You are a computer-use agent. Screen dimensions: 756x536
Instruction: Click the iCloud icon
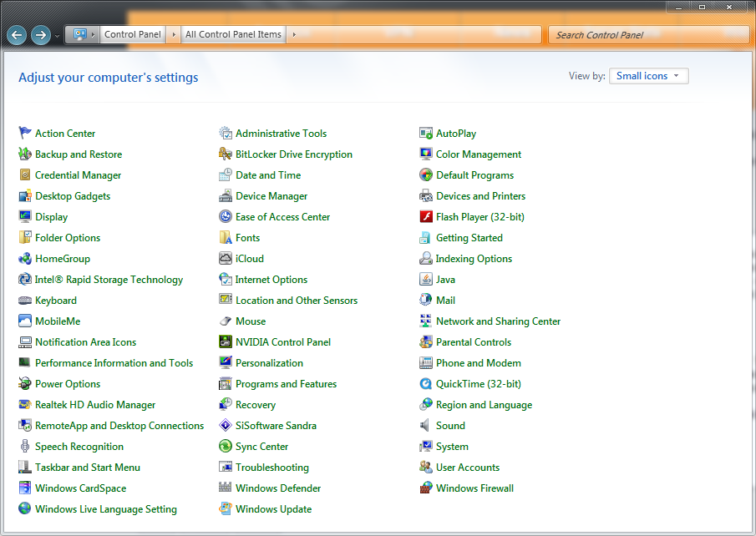pyautogui.click(x=226, y=258)
